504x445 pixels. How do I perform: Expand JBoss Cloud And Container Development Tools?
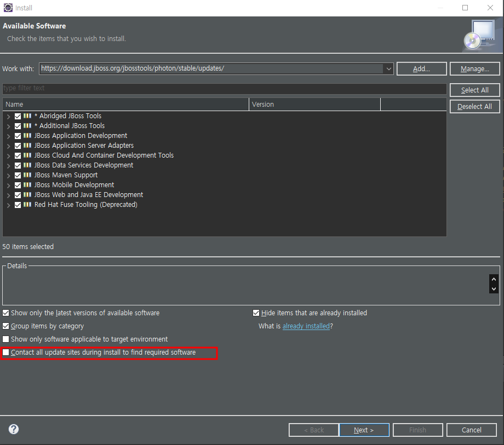pyautogui.click(x=9, y=156)
